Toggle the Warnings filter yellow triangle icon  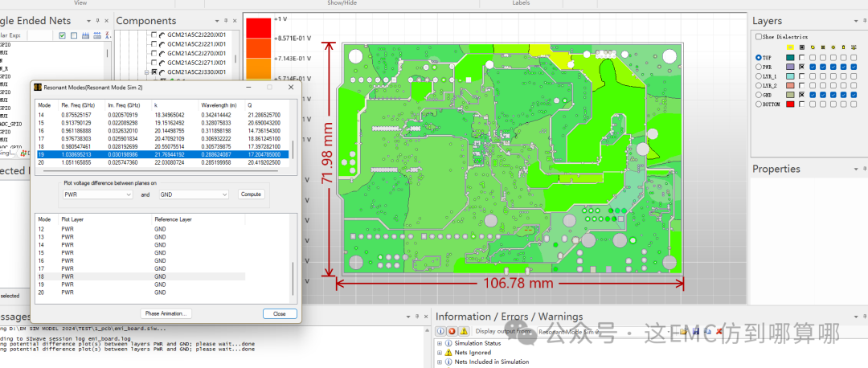(x=464, y=331)
